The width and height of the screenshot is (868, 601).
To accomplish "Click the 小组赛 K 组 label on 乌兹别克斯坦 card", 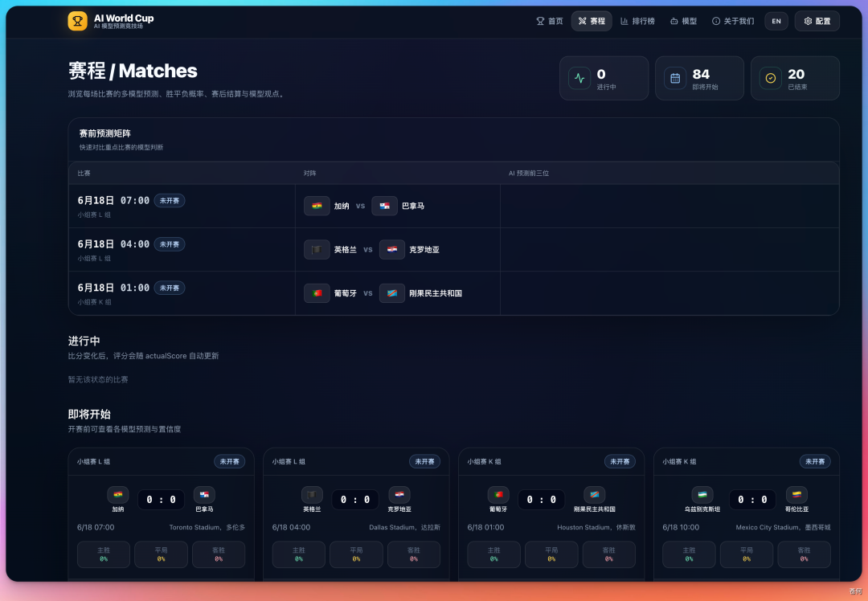I will pyautogui.click(x=679, y=461).
